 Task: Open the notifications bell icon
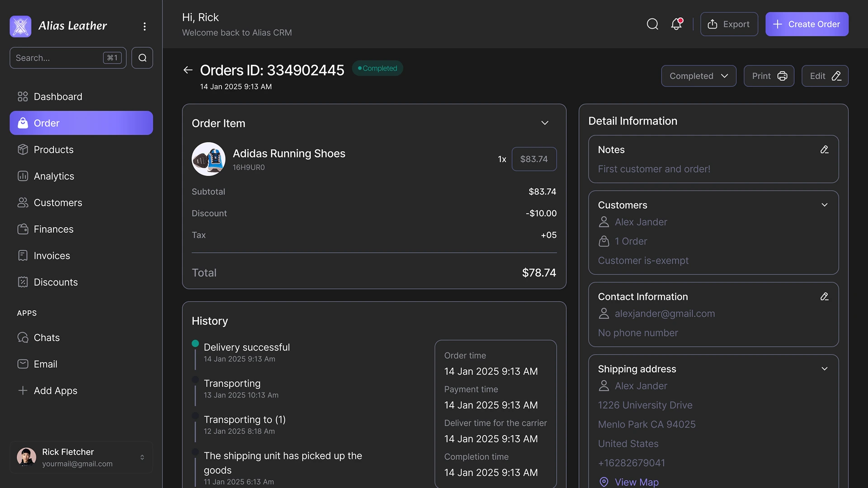(676, 24)
